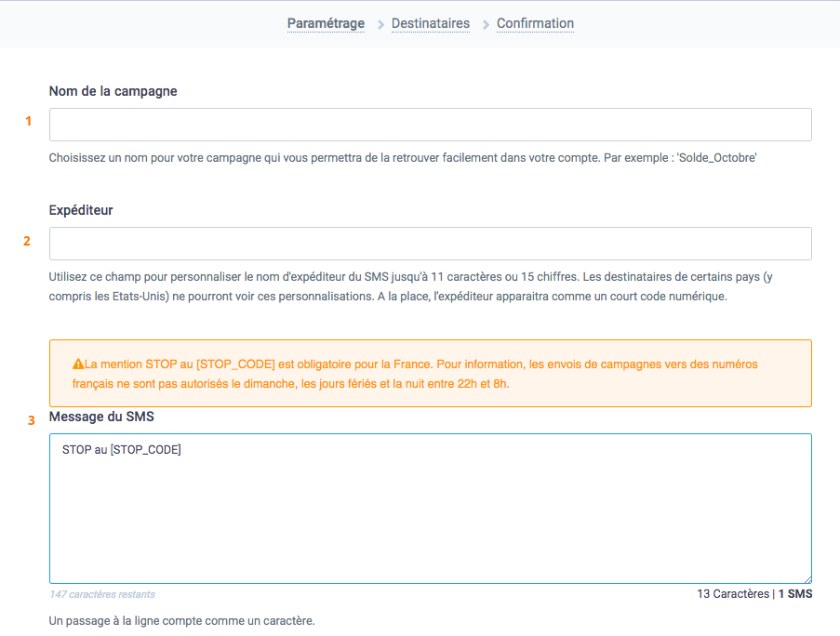The width and height of the screenshot is (840, 636).
Task: Click the orange step number 2
Action: (x=27, y=241)
